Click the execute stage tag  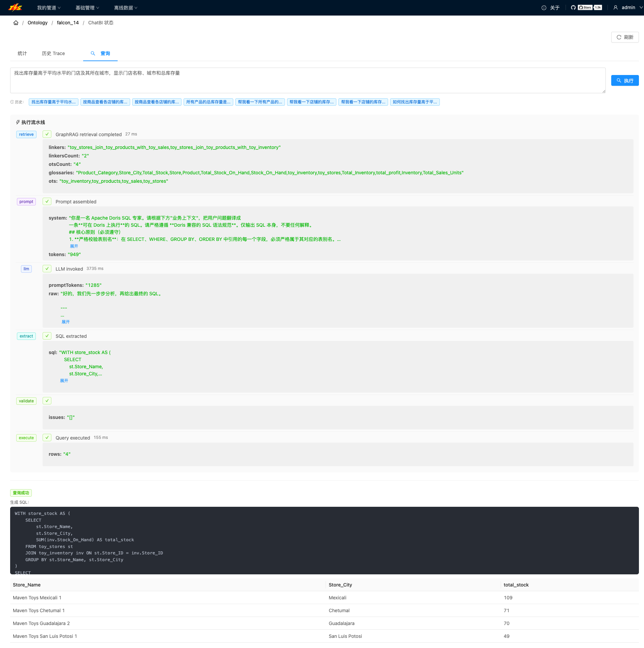coord(26,438)
